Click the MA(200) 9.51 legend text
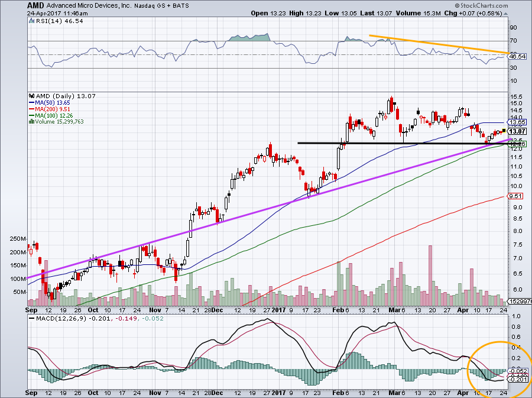 pos(54,109)
